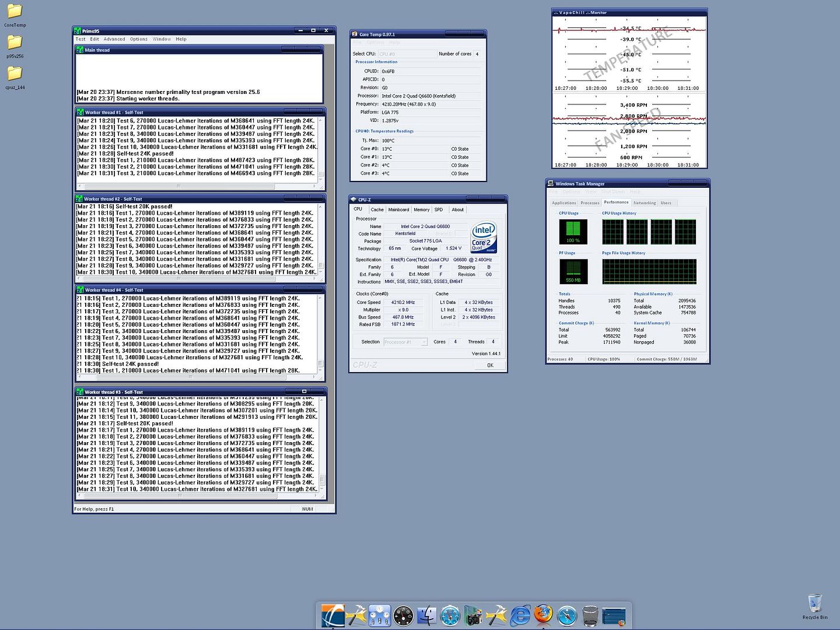Click the PF Usage 550 MB gauge
Image resolution: width=840 pixels, height=630 pixels.
(x=573, y=271)
